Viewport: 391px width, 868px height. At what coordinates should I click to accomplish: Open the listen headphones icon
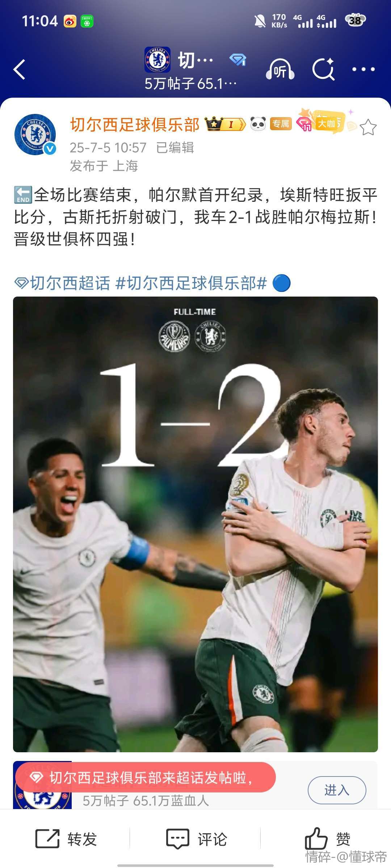pos(280,69)
